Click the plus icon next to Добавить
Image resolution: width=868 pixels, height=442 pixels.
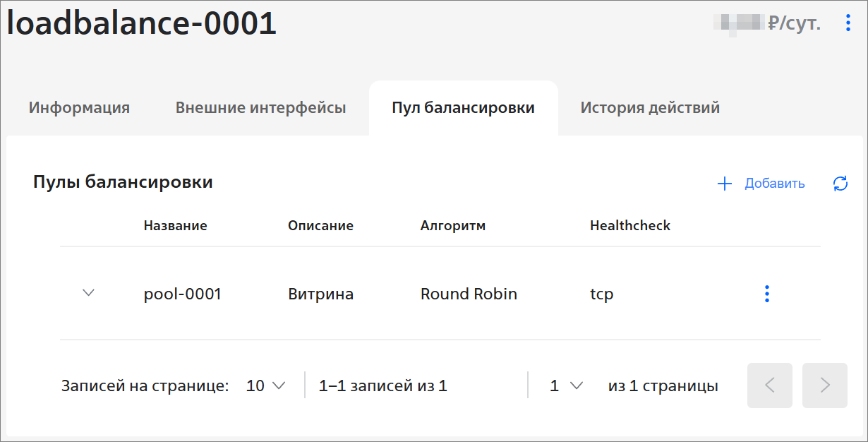(725, 184)
